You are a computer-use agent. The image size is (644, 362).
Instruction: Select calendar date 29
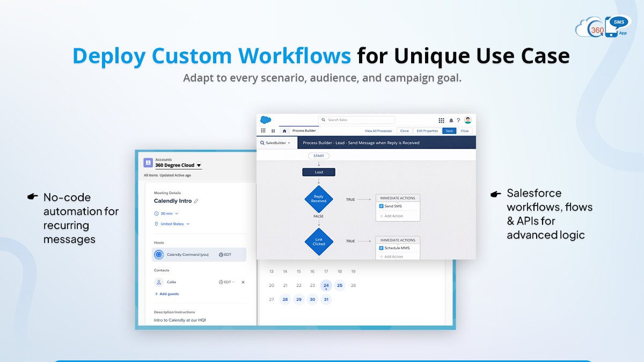(299, 299)
